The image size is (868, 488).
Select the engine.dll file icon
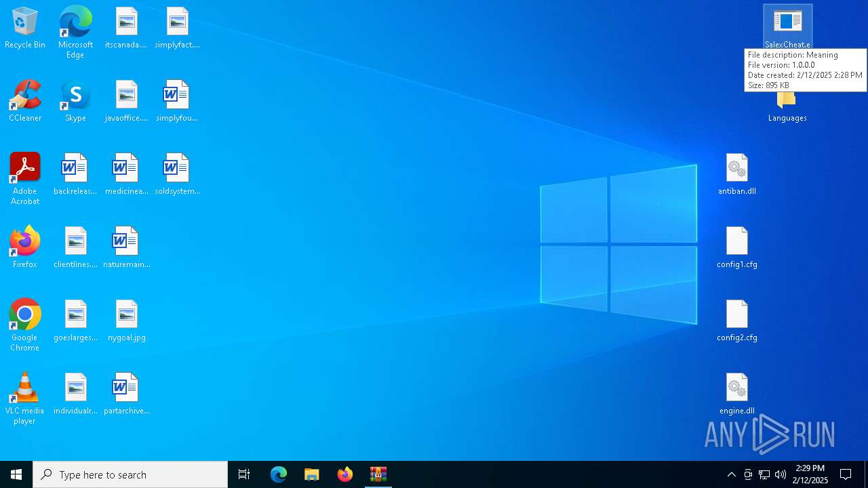coord(737,394)
